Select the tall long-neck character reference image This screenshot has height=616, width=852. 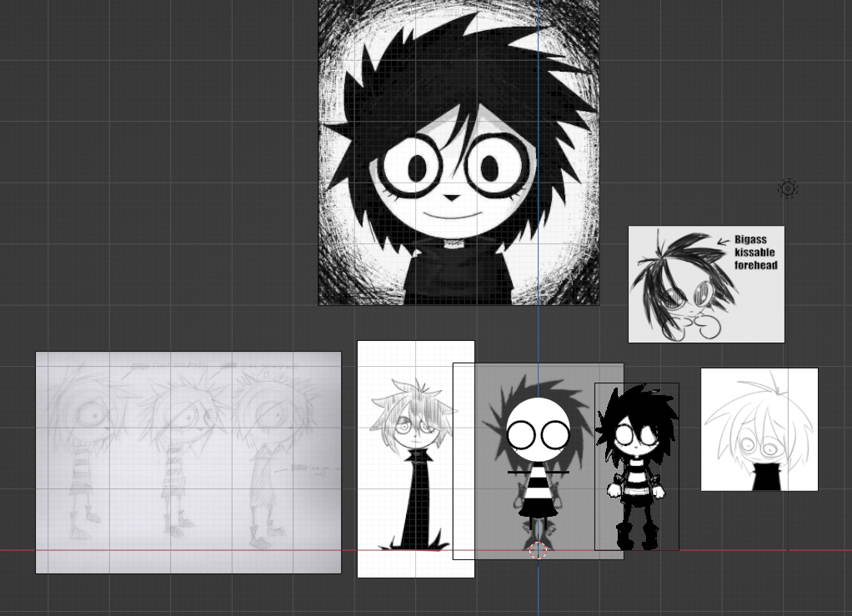[416, 459]
